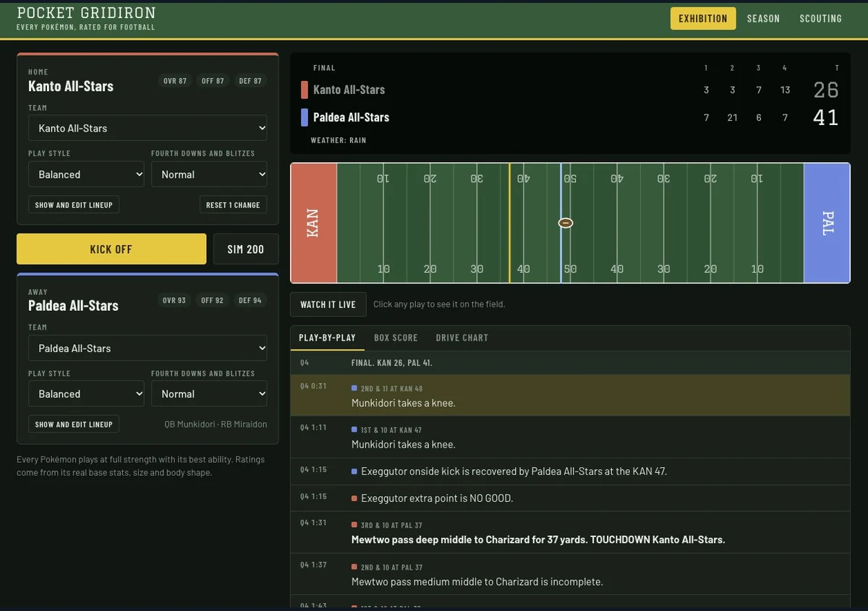
Task: Show and edit the Kanto All-Stars lineup
Action: click(74, 205)
